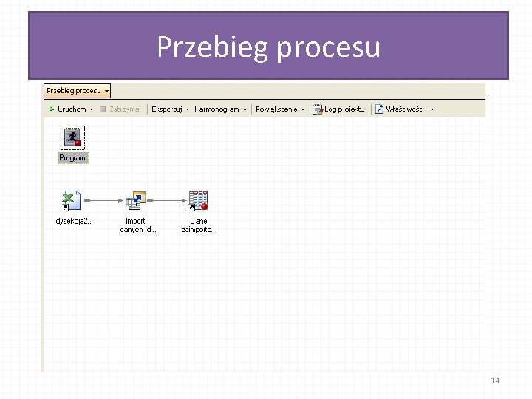Screen dimensions: 532x399
Task: Click the connector arrow between Excel and Import
Action: click(x=103, y=200)
